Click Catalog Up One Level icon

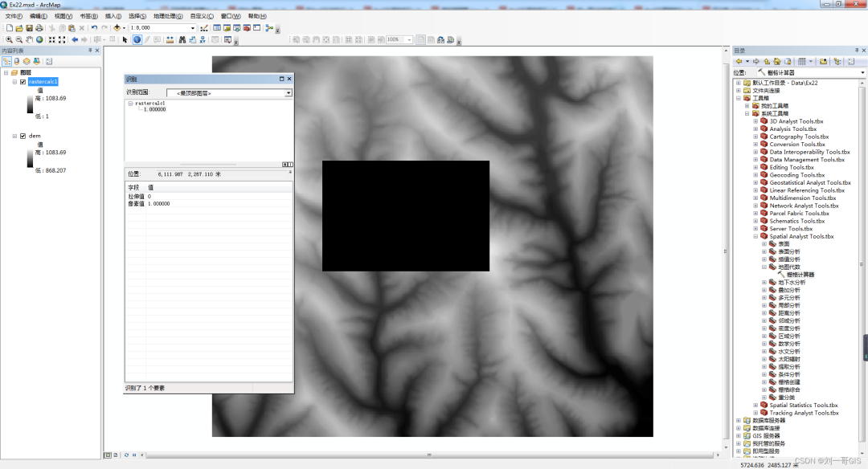pos(767,61)
